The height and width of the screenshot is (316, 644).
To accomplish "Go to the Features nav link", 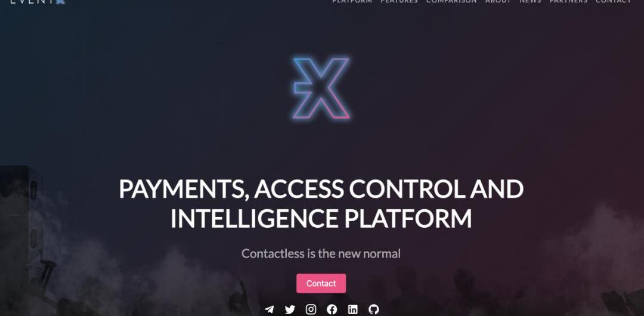I will 399,1.
